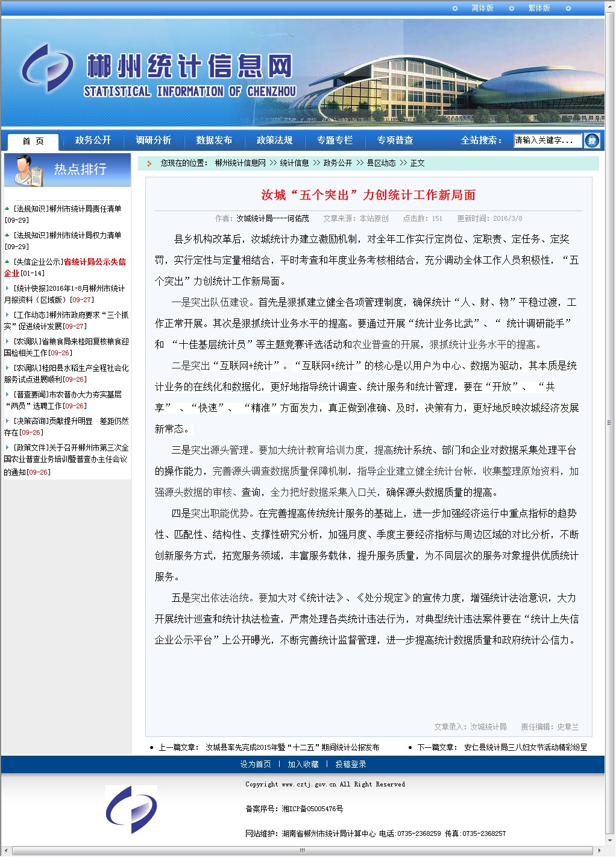Click the 更新时间 2016/3/8 text

point(489,218)
